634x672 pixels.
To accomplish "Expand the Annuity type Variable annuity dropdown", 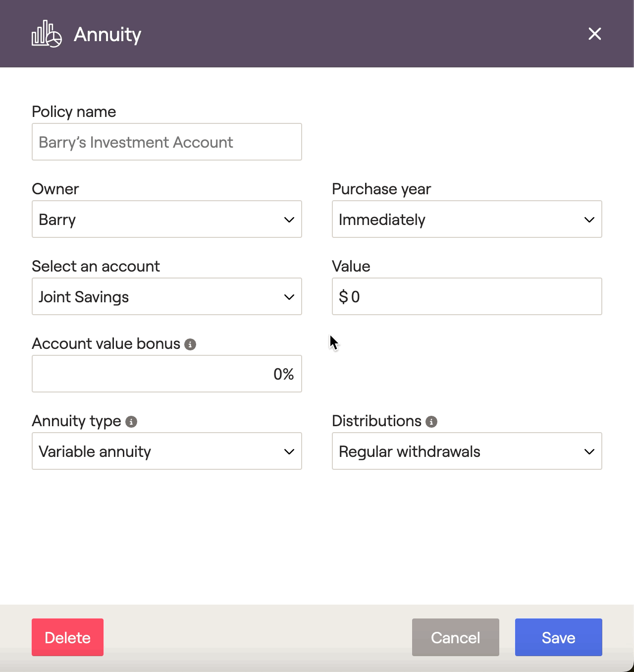I will point(167,451).
